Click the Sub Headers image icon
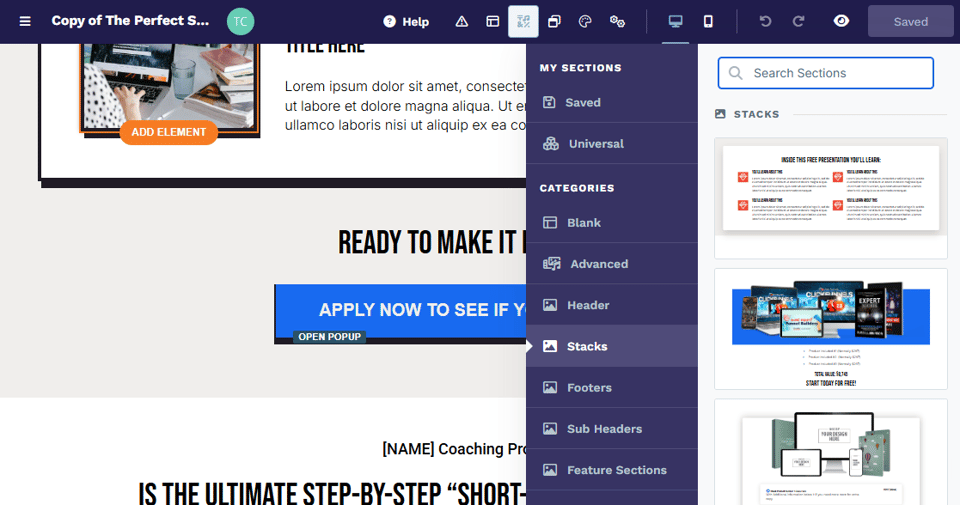960x505 pixels. (550, 428)
